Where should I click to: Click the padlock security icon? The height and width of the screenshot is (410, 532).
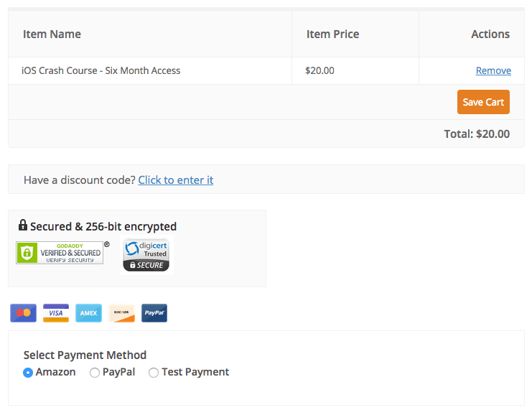point(23,225)
